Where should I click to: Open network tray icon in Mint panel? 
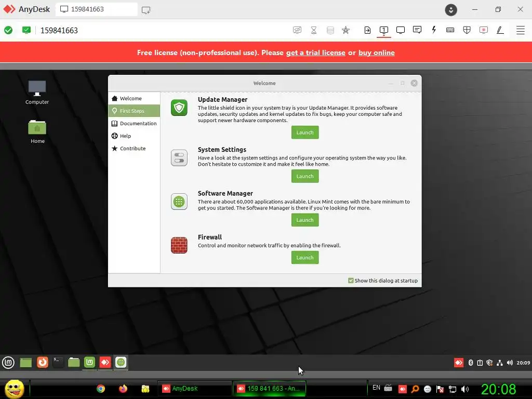[499, 363]
